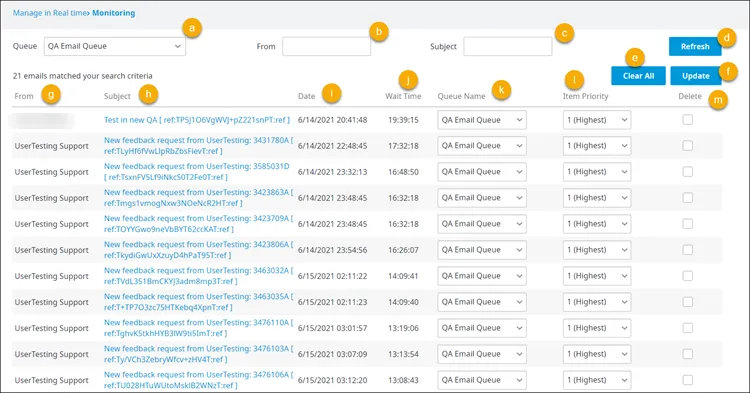This screenshot has height=393, width=750.
Task: Change Queue Name for request 3585031D
Action: (x=482, y=172)
